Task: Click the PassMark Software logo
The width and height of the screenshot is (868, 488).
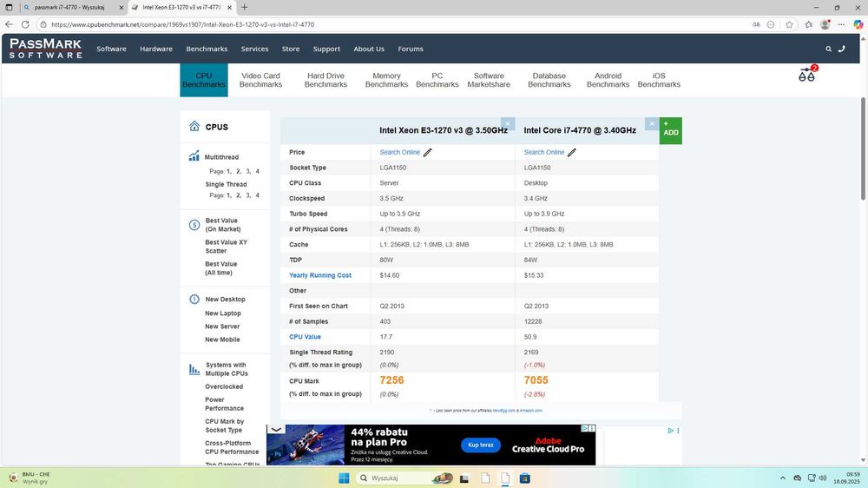Action: click(46, 48)
